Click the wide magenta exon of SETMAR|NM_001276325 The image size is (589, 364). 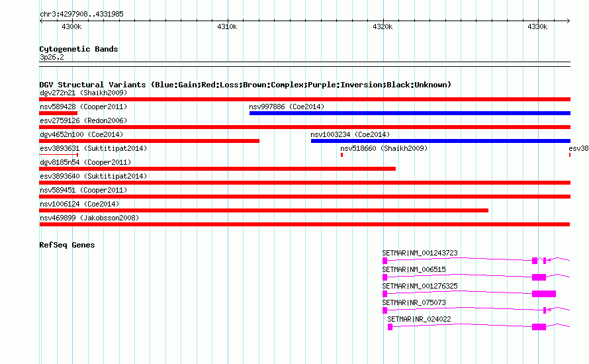click(x=544, y=294)
